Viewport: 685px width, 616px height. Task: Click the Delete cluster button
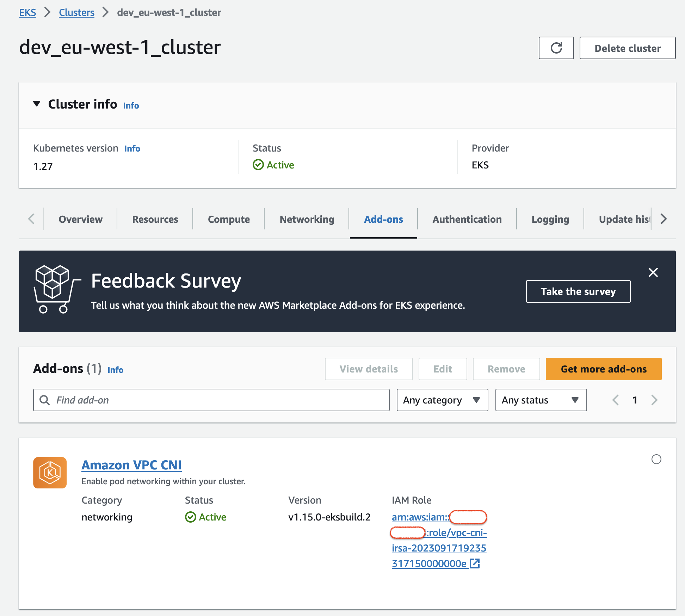(x=627, y=48)
